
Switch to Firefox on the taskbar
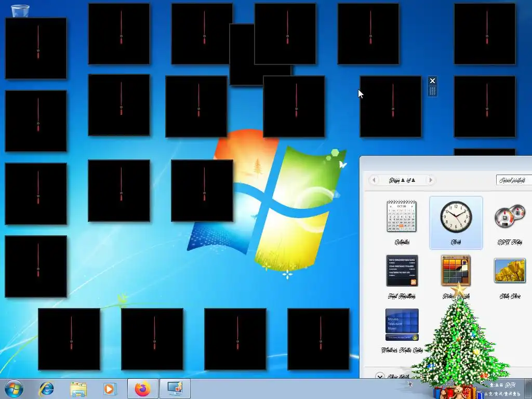pyautogui.click(x=142, y=389)
